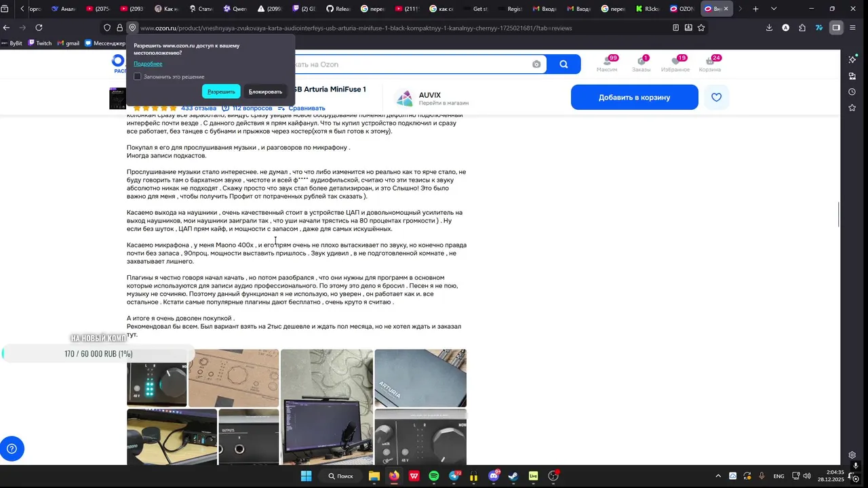Open the blue help chat bubble
This screenshot has height=488, width=868.
12,449
